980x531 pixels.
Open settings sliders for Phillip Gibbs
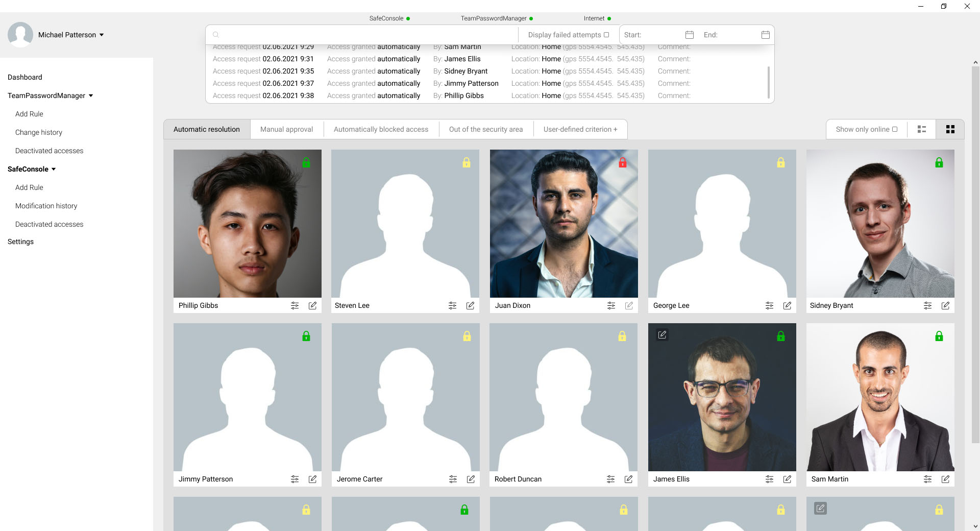(295, 305)
